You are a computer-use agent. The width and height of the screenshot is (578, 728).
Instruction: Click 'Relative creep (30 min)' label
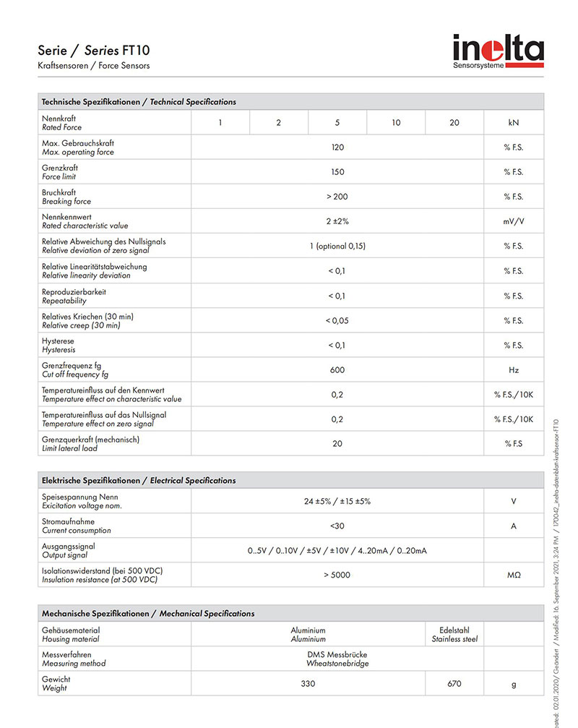(81, 325)
